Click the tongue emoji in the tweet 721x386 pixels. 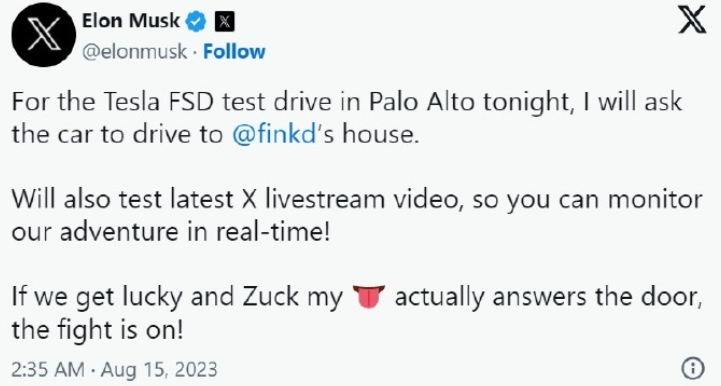coord(368,297)
